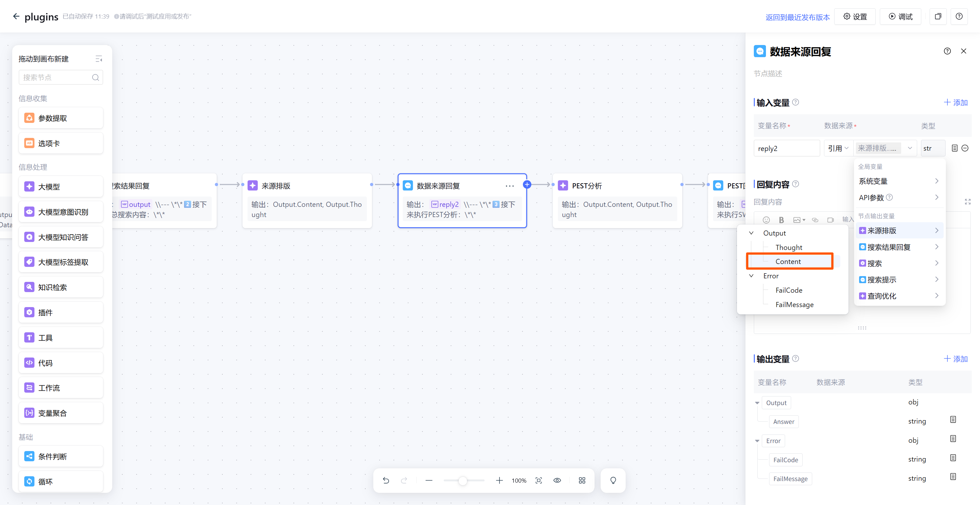Click the fit-to-screen icon in zoom toolbar
Image resolution: width=980 pixels, height=505 pixels.
tap(539, 480)
